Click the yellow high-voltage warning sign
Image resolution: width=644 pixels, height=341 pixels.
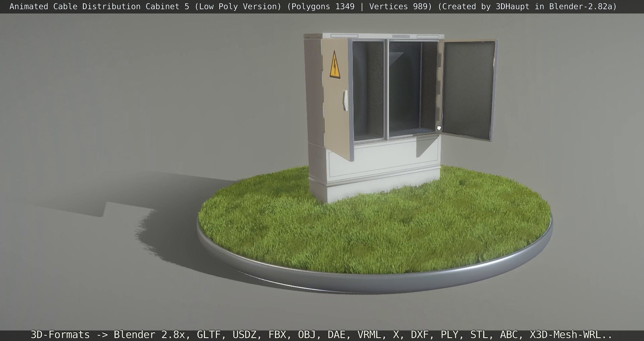(x=335, y=66)
